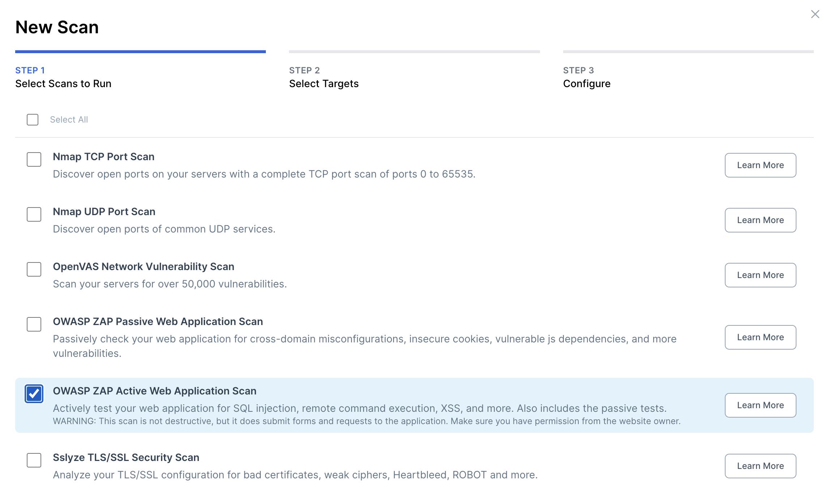
Task: Enable the Nmap UDP Port Scan checkbox
Action: [x=34, y=214]
